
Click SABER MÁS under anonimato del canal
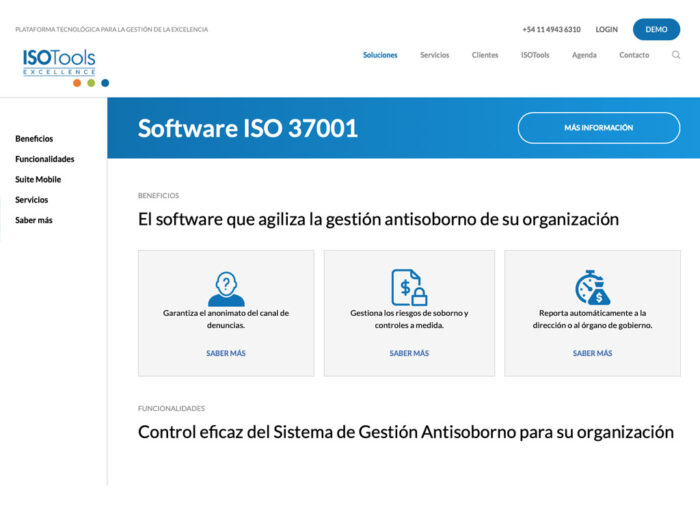coord(226,353)
